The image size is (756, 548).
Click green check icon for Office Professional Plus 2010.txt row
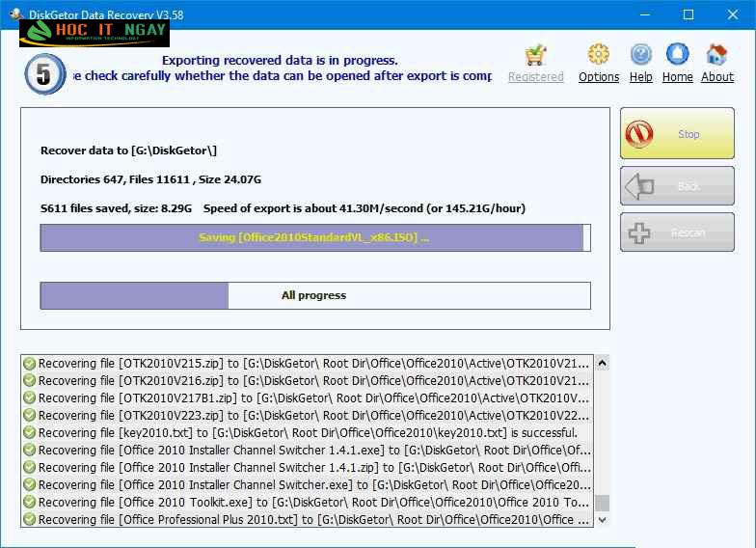[29, 519]
